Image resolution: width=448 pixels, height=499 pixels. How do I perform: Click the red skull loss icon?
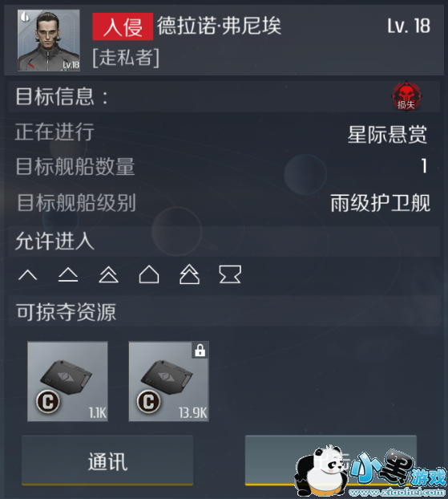(406, 96)
